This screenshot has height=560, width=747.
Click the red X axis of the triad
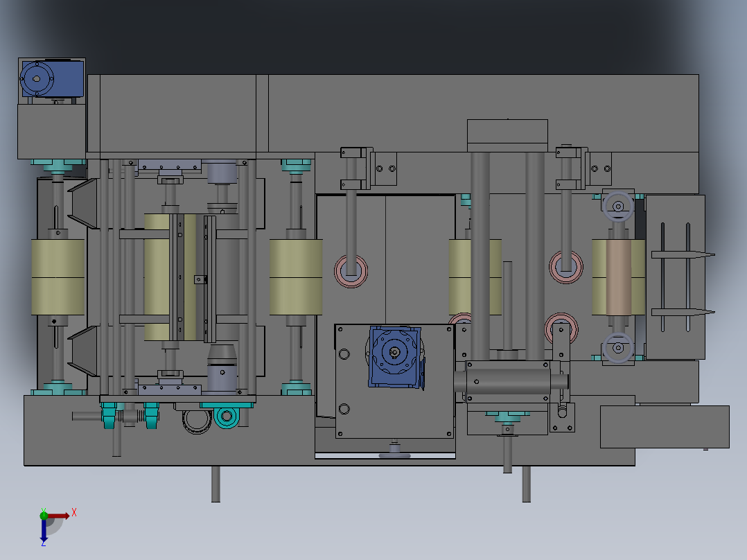(x=58, y=516)
